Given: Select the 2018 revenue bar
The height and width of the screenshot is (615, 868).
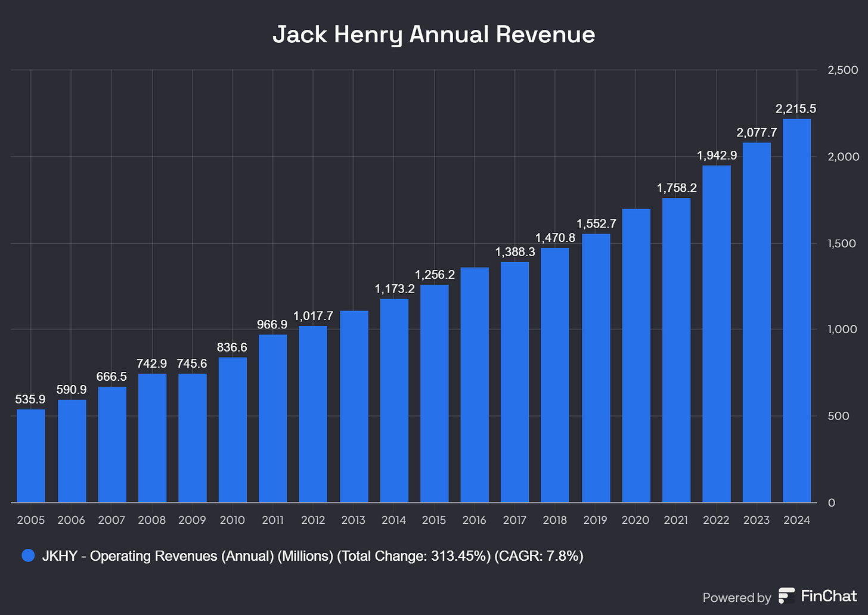Looking at the screenshot, I should [x=555, y=375].
